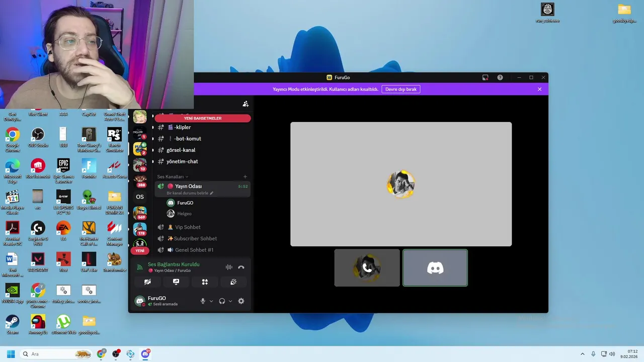Open Ranch Simulator desktop shortcut
Screen dimensions: 644x362
tap(114, 140)
